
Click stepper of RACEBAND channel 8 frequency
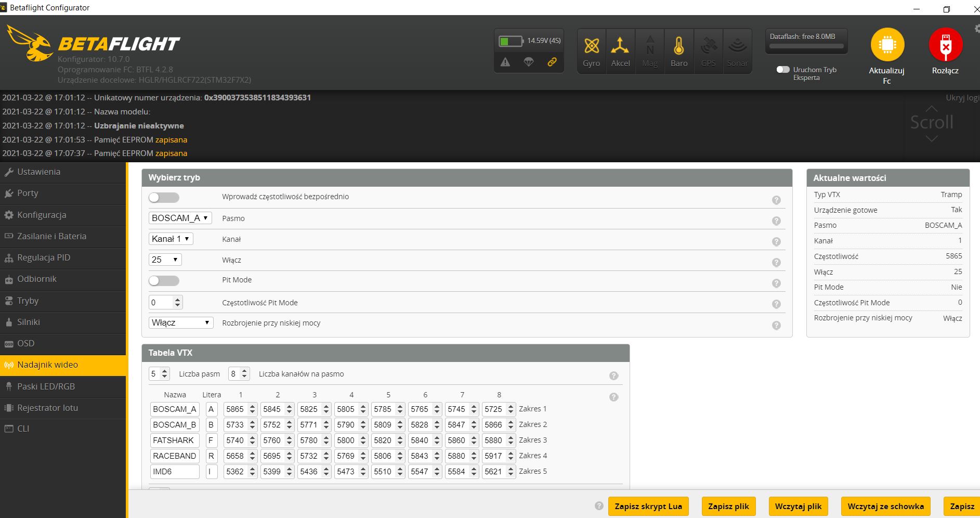[x=511, y=456]
